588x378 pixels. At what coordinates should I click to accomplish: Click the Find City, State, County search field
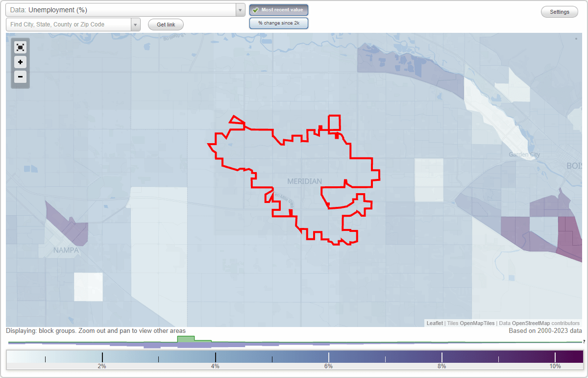point(69,25)
